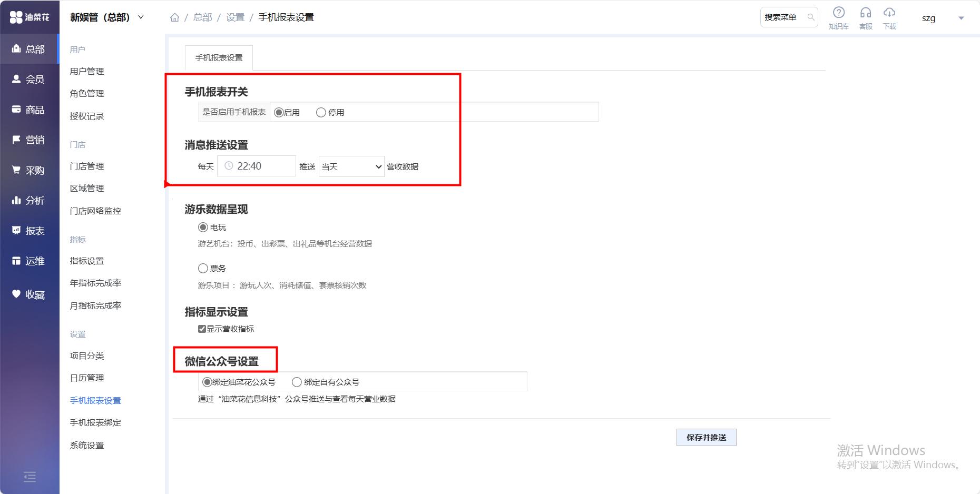This screenshot has height=494, width=980.
Task: Open 门店网络监控 menu item
Action: (95, 211)
